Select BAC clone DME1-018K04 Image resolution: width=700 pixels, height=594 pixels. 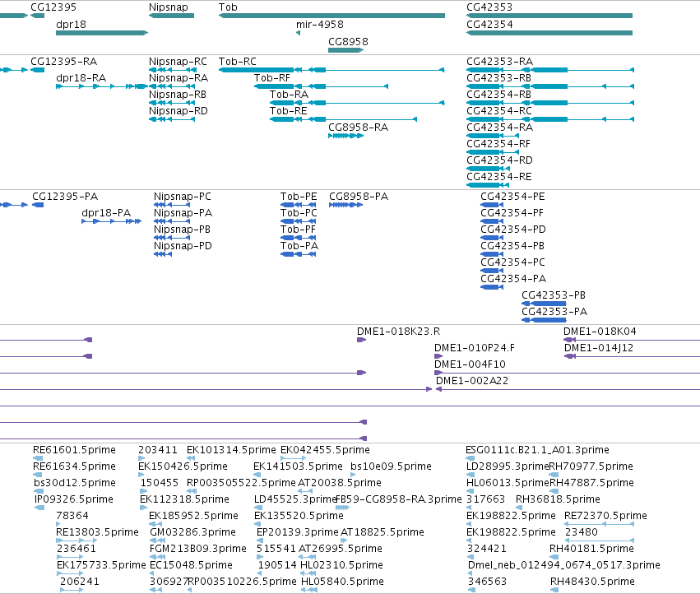pyautogui.click(x=632, y=340)
